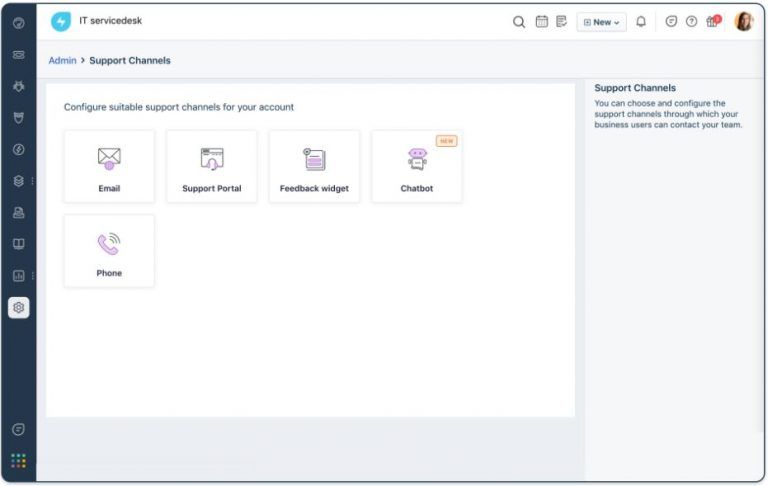Open the notifications bell
768x486 pixels.
pos(641,22)
